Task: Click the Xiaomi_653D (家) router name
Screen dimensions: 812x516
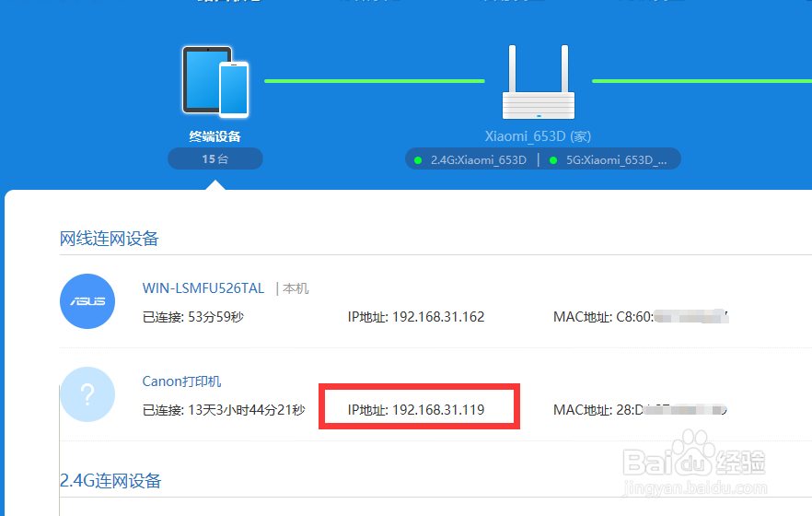Action: 538,136
